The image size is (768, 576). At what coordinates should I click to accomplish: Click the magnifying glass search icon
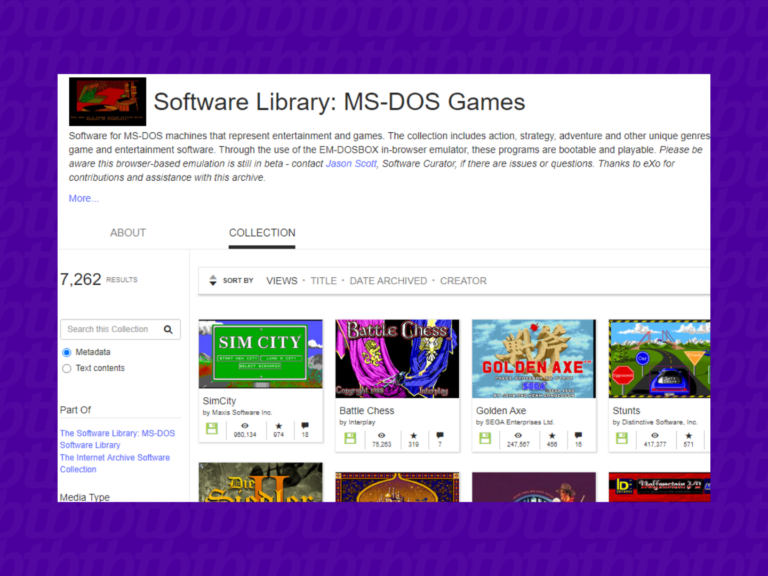[168, 330]
